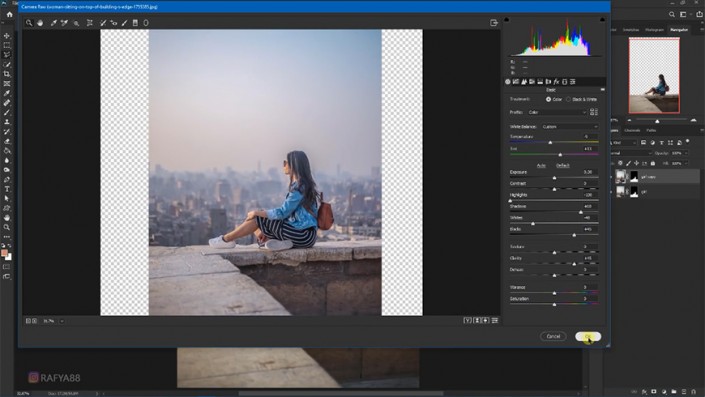705x397 pixels.
Task: Select the Crop tool in Photoshop toolbar
Action: coord(7,74)
